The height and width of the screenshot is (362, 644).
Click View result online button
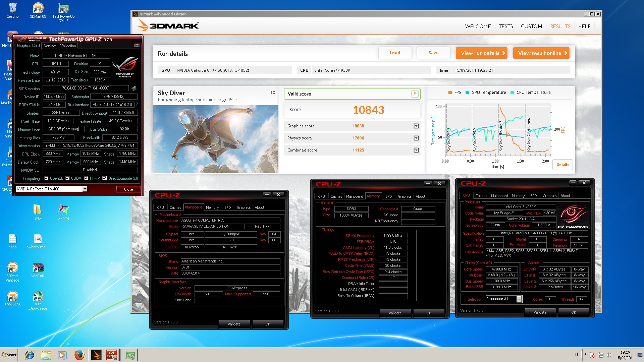(x=541, y=53)
